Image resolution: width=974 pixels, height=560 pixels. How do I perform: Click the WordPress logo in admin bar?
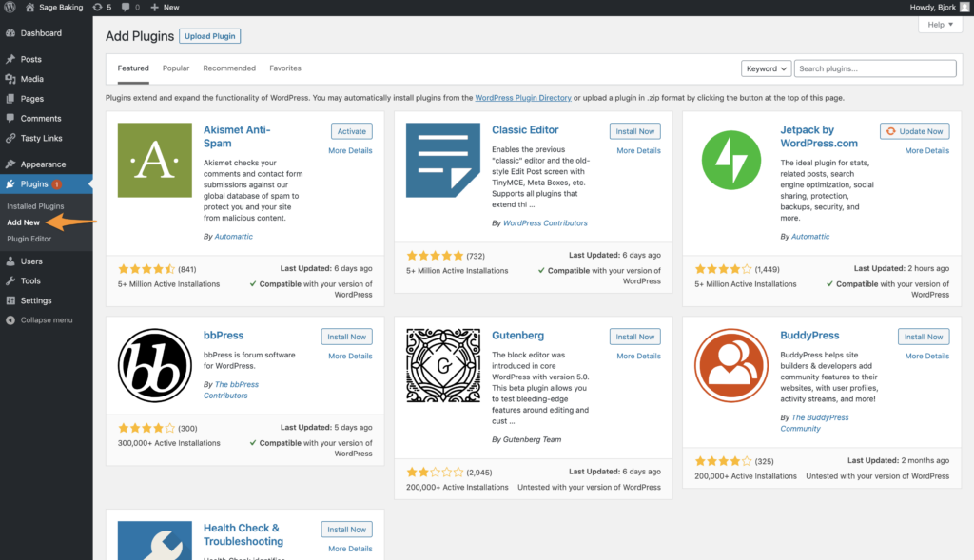pyautogui.click(x=10, y=8)
